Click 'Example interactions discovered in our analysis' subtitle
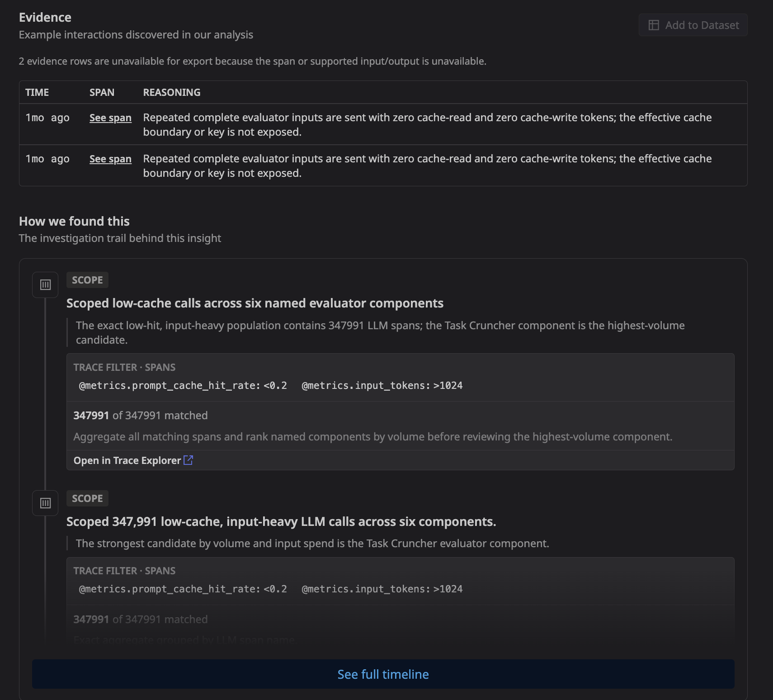The width and height of the screenshot is (773, 700). 136,35
